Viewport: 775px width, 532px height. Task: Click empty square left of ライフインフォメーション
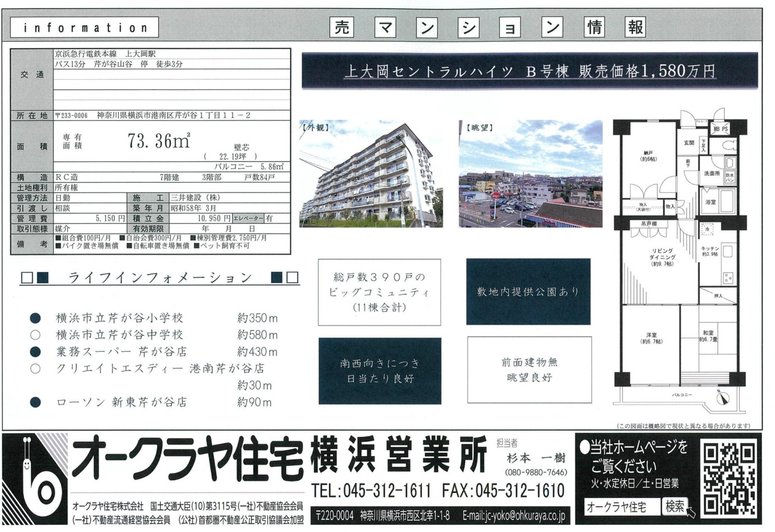pyautogui.click(x=27, y=278)
